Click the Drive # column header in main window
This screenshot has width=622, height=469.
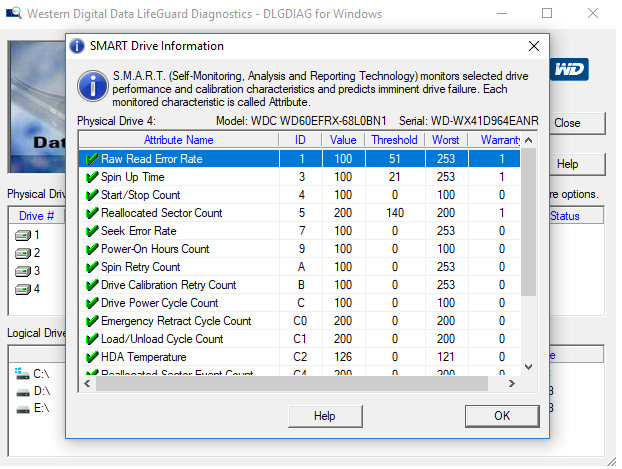tap(36, 216)
